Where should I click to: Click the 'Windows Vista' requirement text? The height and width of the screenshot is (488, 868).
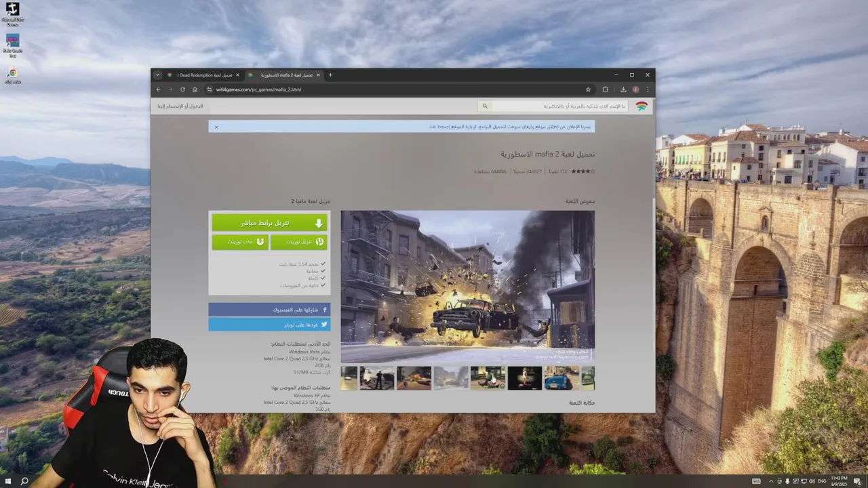tap(304, 352)
